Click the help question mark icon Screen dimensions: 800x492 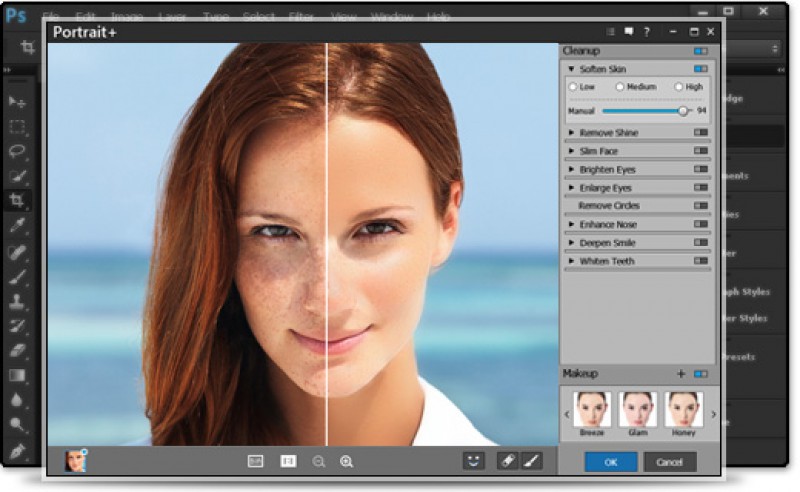click(x=647, y=32)
